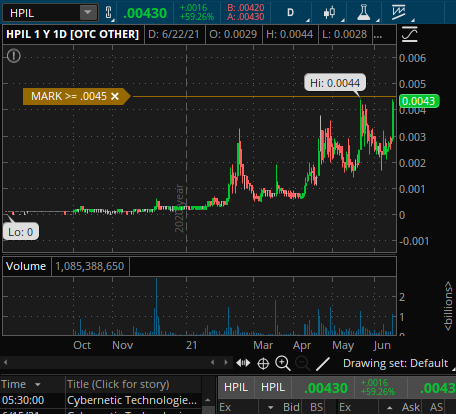Click the zoom in magnifier icon
Screen dimensions: 456x414
tap(283, 363)
